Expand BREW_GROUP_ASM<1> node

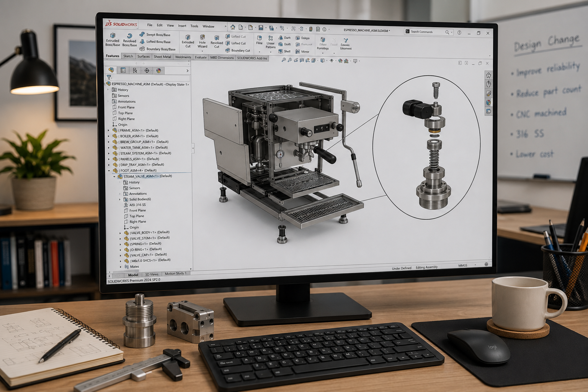[x=109, y=142]
